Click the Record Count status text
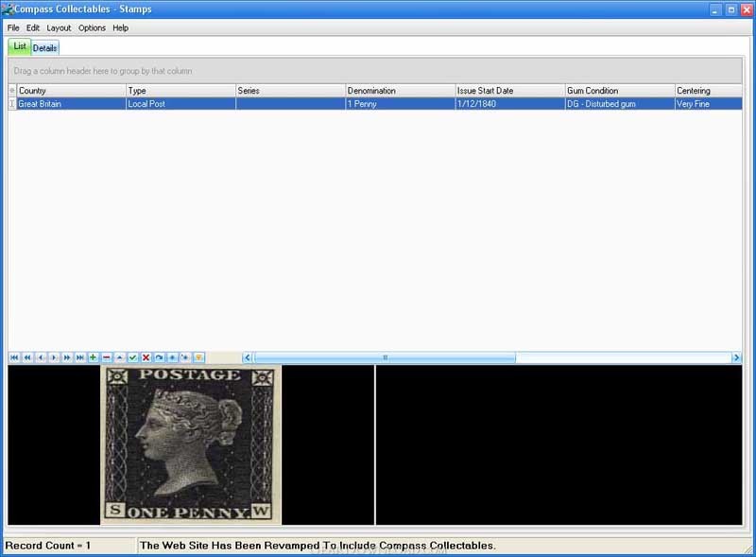The width and height of the screenshot is (756, 557). pyautogui.click(x=48, y=546)
